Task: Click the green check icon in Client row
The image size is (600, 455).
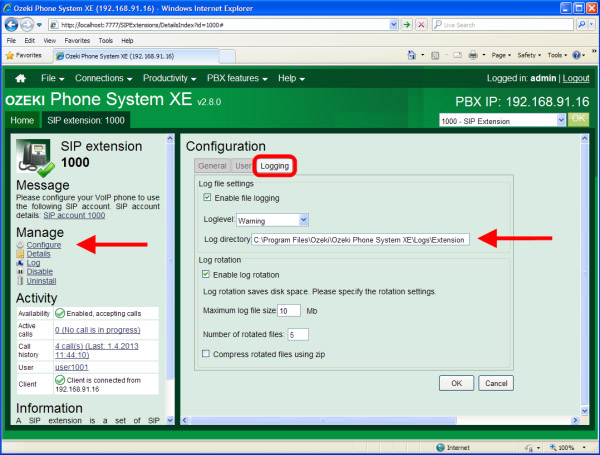Action: (60, 380)
